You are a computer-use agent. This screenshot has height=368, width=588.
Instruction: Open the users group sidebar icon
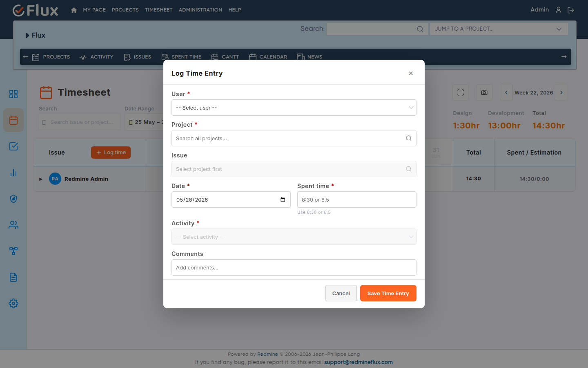[13, 225]
